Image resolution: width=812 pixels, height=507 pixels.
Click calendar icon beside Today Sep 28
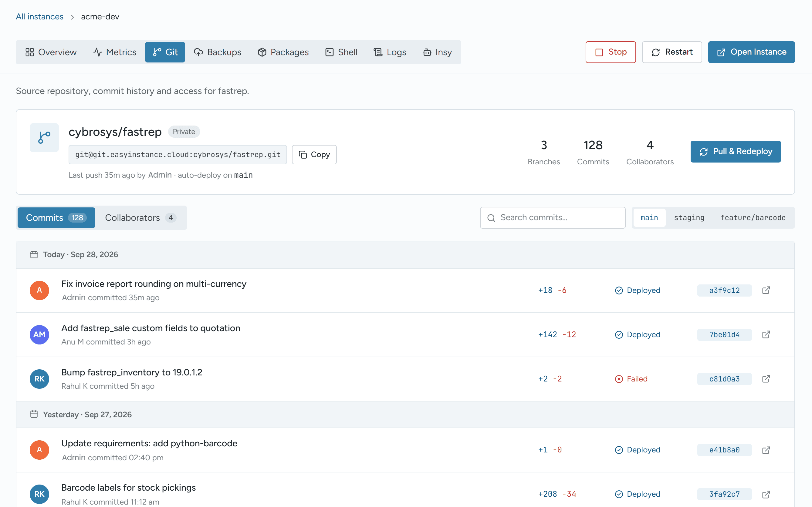[34, 254]
